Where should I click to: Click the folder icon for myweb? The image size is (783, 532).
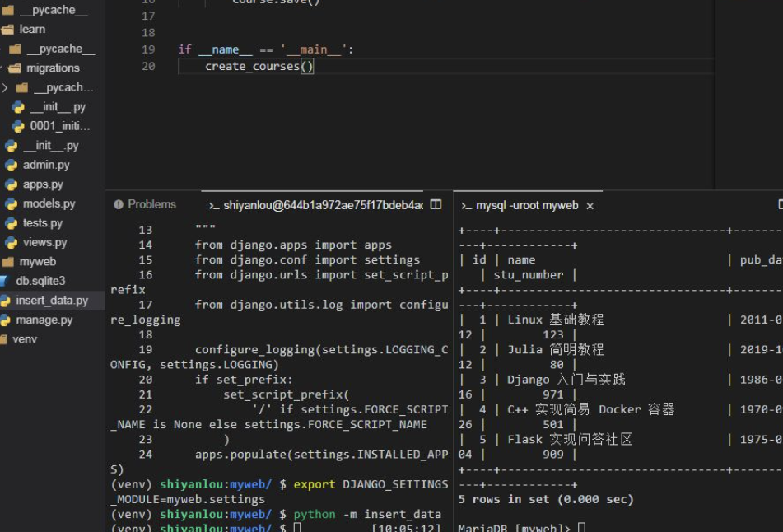click(x=7, y=262)
